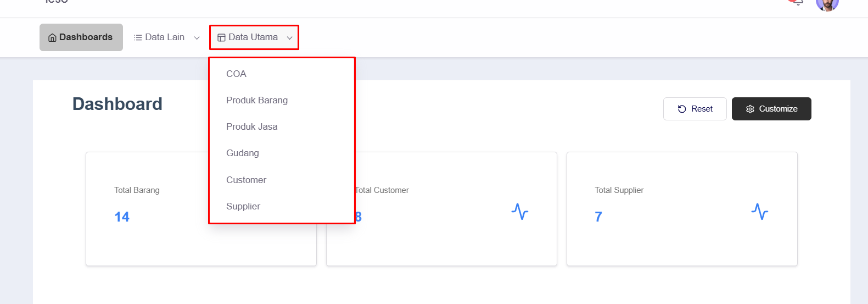
Task: Click the gear icon on Customize button
Action: [750, 109]
